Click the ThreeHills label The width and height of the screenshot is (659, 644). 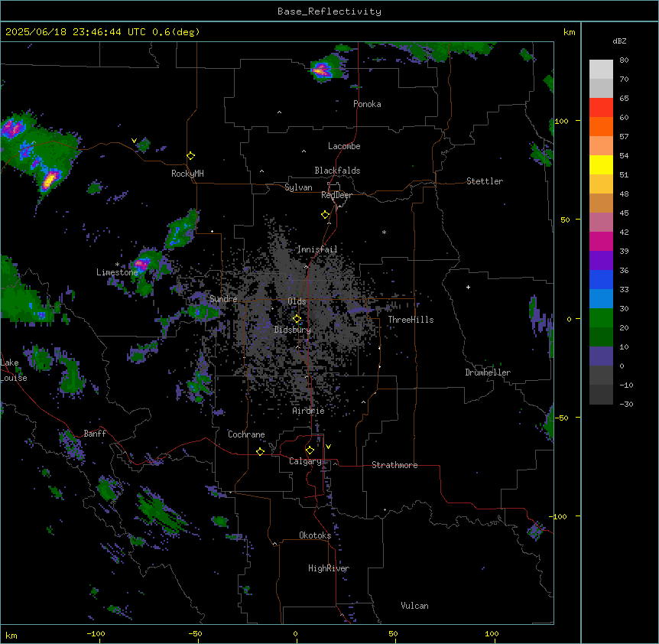coord(411,320)
